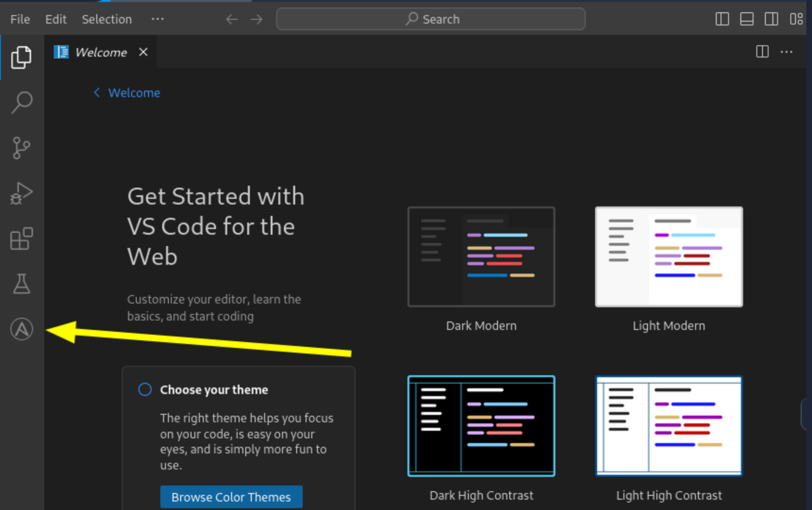Open the Customize Layout control

(x=796, y=19)
